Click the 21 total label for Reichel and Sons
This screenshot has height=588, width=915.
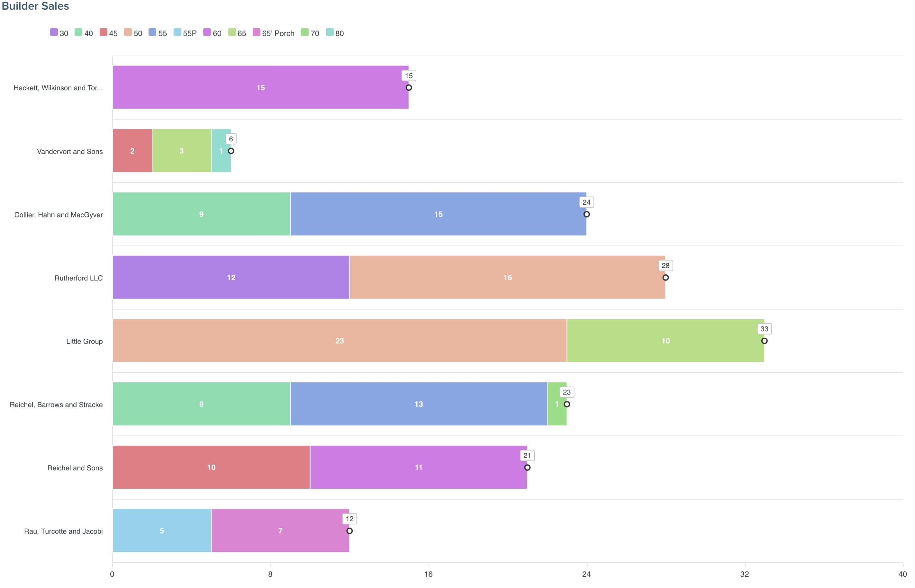point(527,456)
